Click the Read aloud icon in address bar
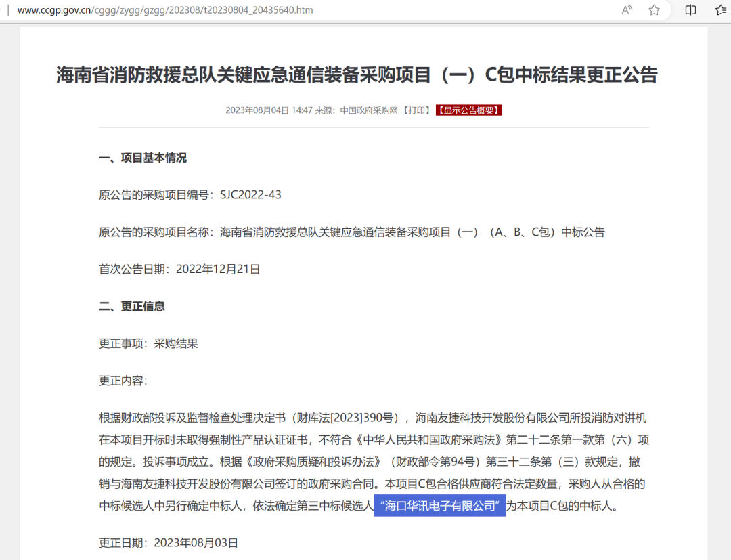This screenshot has width=731, height=560. pos(627,9)
